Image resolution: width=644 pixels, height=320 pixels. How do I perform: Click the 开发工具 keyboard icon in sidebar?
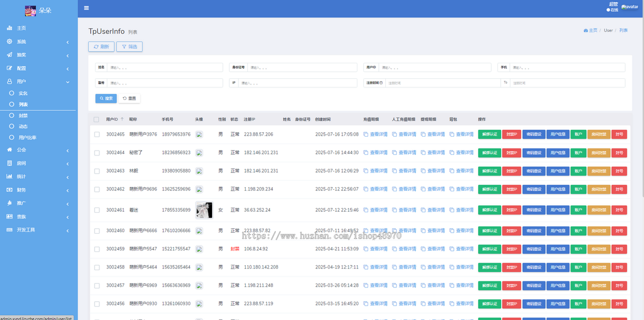tap(9, 230)
